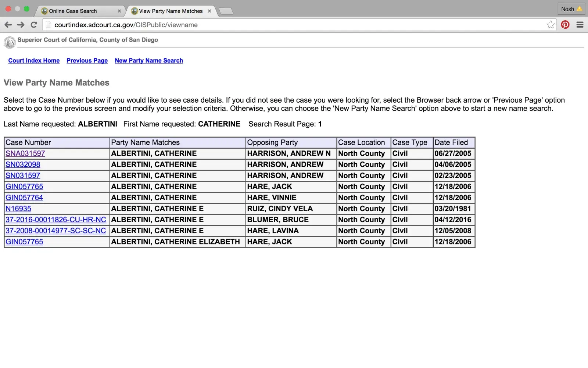Bookmark this page with star icon
The height and width of the screenshot is (368, 588).
pos(550,25)
